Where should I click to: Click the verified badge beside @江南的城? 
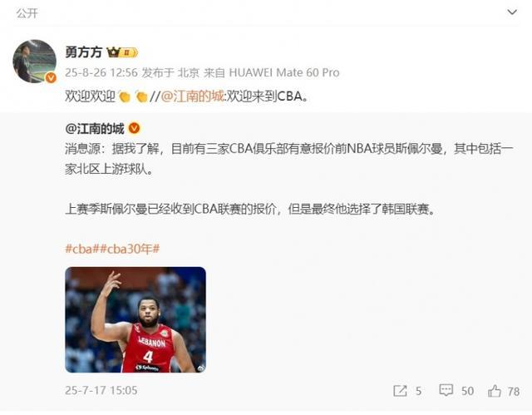[135, 128]
